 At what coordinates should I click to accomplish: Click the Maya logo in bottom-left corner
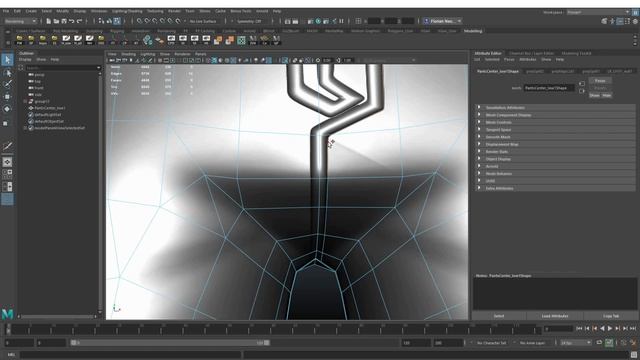point(7,313)
